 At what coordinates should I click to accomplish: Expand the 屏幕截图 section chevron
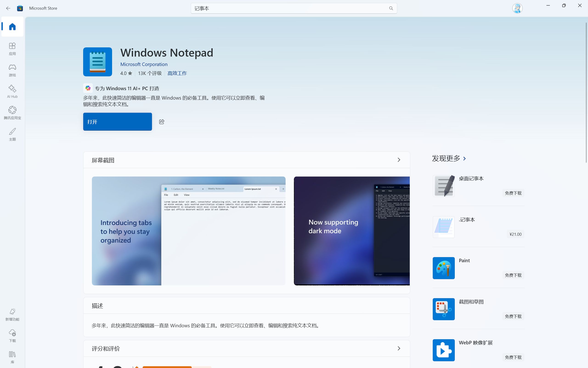399,160
